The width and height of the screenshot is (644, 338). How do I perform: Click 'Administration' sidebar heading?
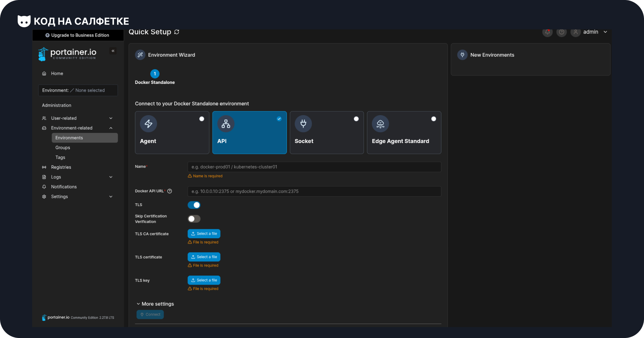[x=57, y=105]
